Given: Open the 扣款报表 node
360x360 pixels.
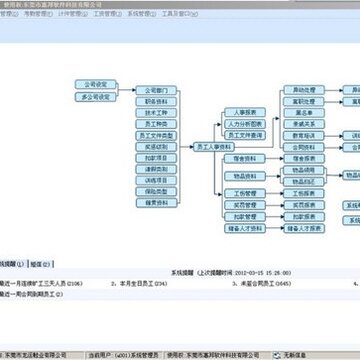Looking at the screenshot, I should 304,217.
